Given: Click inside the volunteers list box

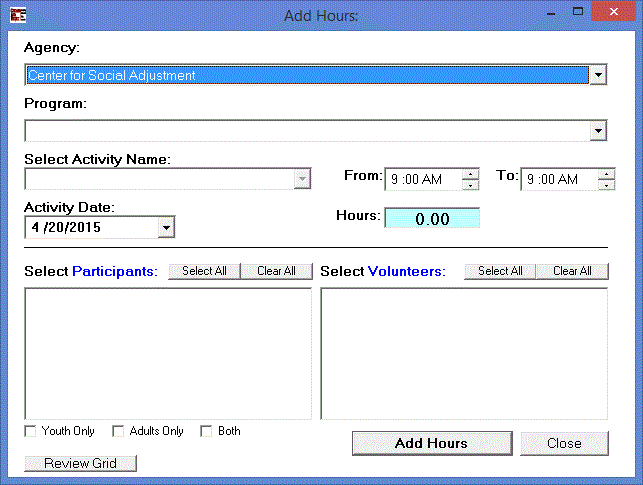Looking at the screenshot, I should pyautogui.click(x=464, y=353).
